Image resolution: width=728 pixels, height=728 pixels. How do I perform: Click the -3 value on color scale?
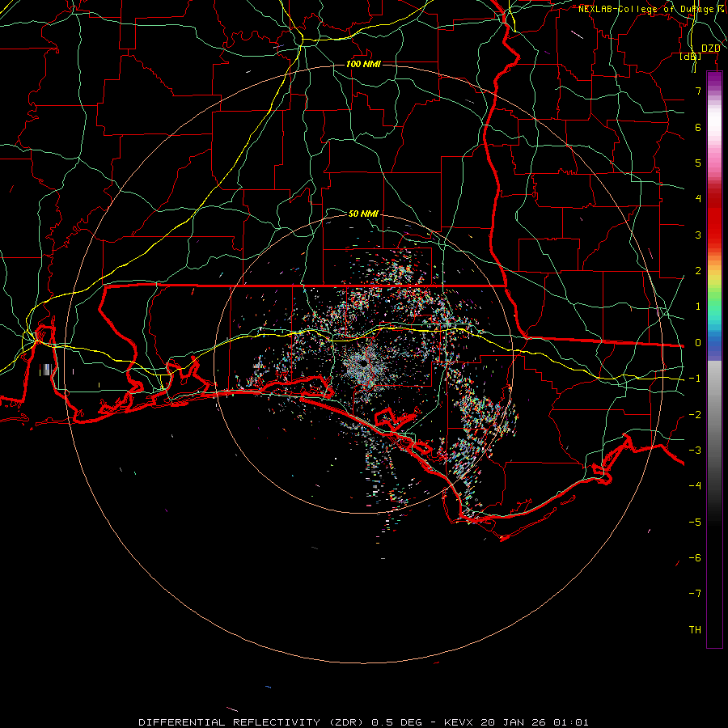click(695, 451)
